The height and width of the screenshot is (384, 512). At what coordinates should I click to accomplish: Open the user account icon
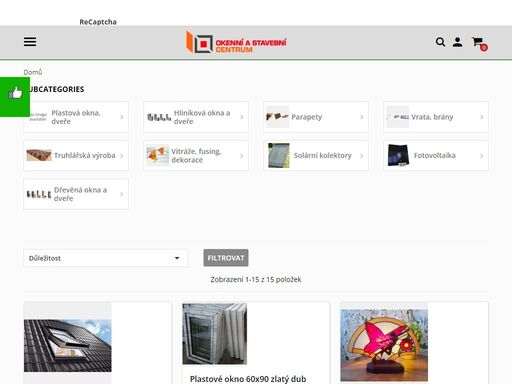(457, 42)
